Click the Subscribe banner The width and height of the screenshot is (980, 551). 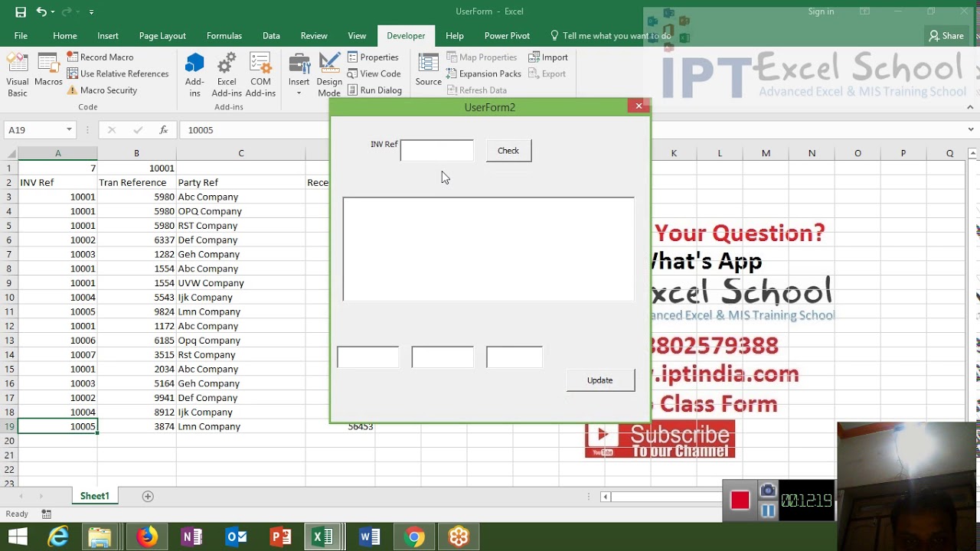[x=660, y=440]
